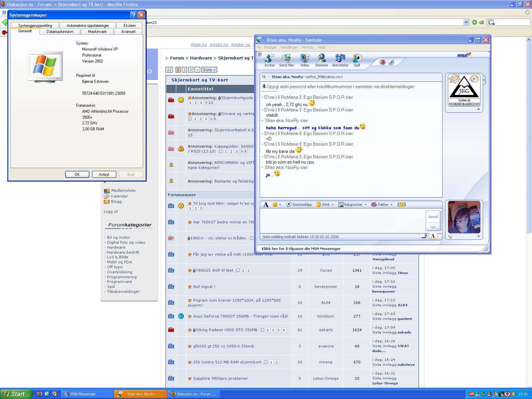Collapse the display picture side panel
The image size is (532, 399).
484,80
